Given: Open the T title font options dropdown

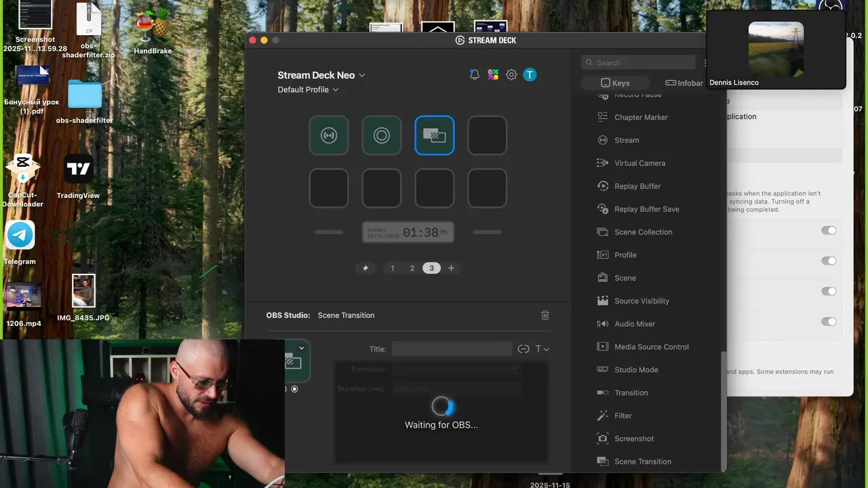Looking at the screenshot, I should click(x=542, y=349).
